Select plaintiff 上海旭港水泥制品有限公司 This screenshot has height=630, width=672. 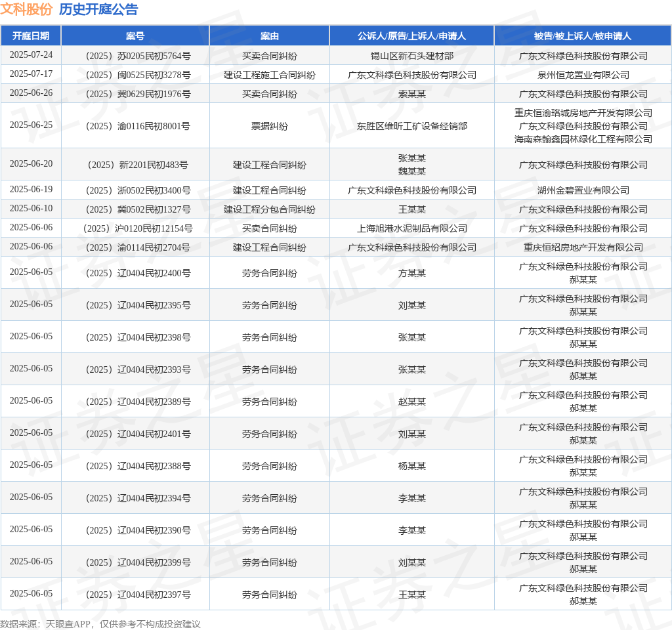coord(412,228)
